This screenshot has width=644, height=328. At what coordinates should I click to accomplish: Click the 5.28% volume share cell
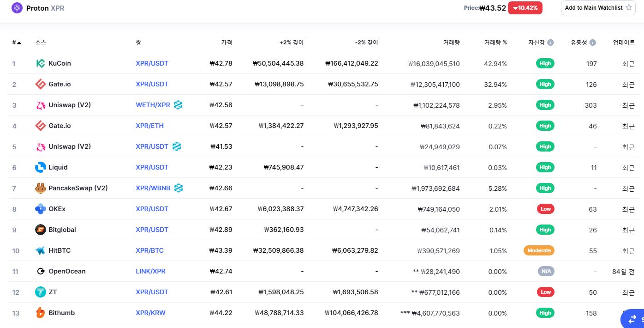[x=497, y=188]
